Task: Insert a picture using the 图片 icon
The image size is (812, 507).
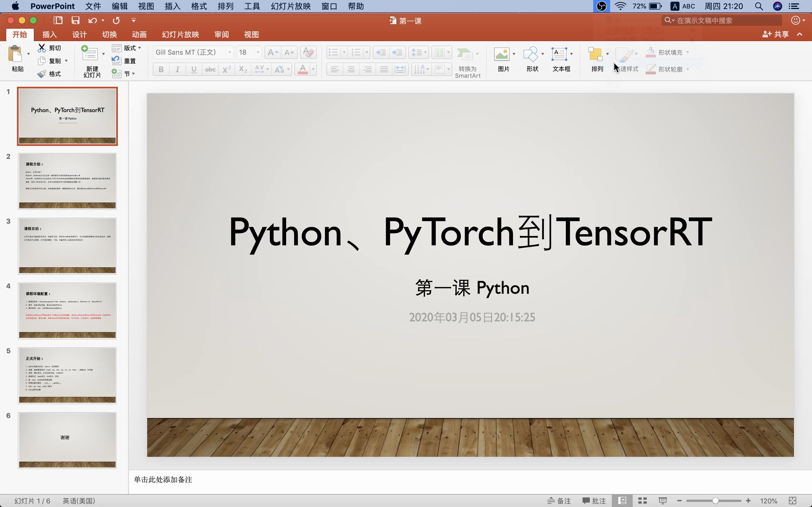Action: pyautogui.click(x=502, y=54)
